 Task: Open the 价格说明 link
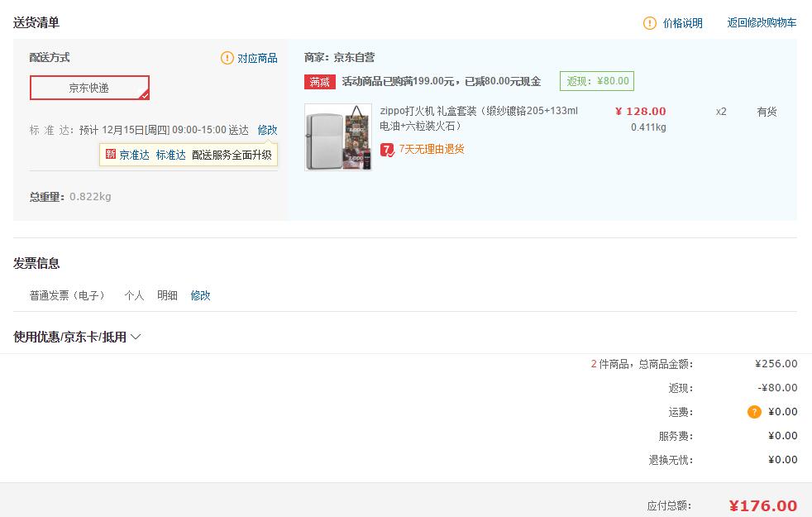pos(682,23)
